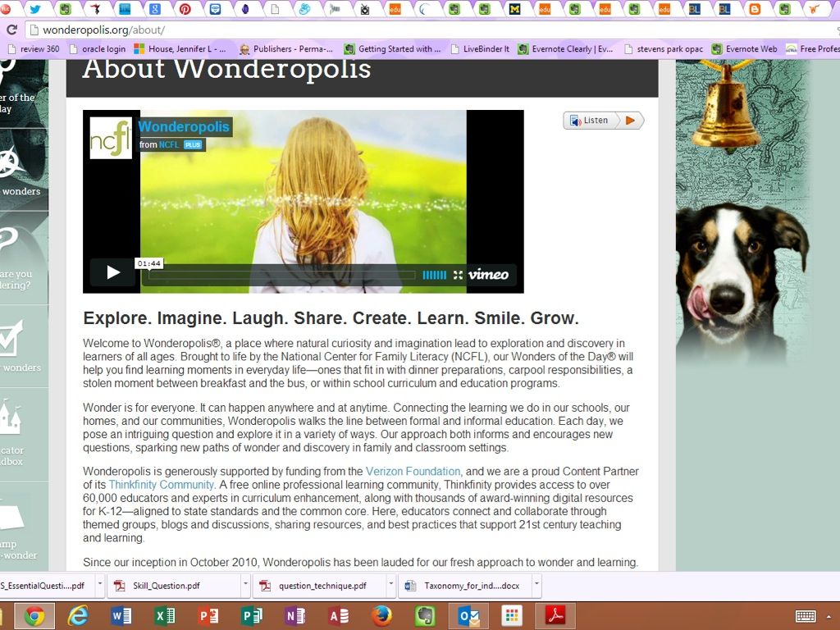840x630 pixels.
Task: Open Firefox from the taskbar
Action: (381, 616)
